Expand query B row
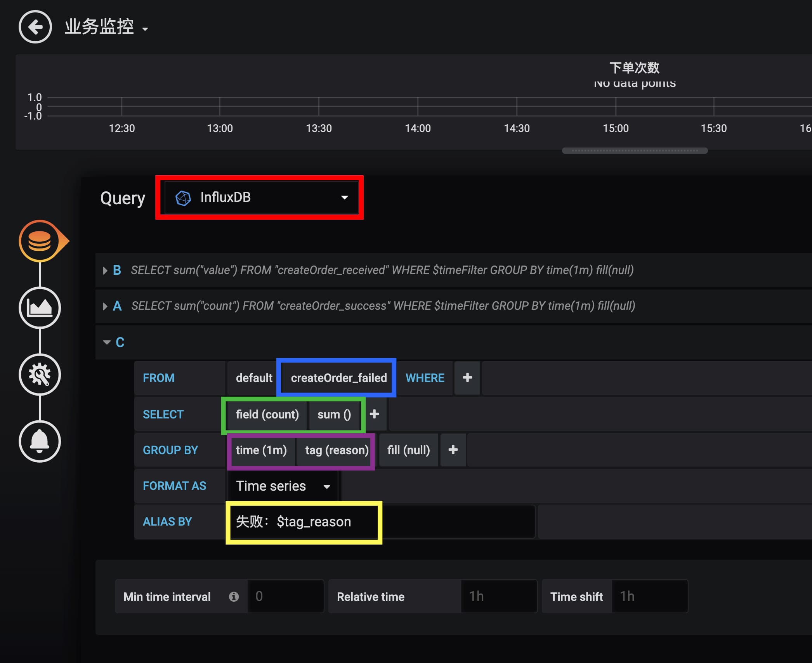This screenshot has width=812, height=663. coord(105,270)
